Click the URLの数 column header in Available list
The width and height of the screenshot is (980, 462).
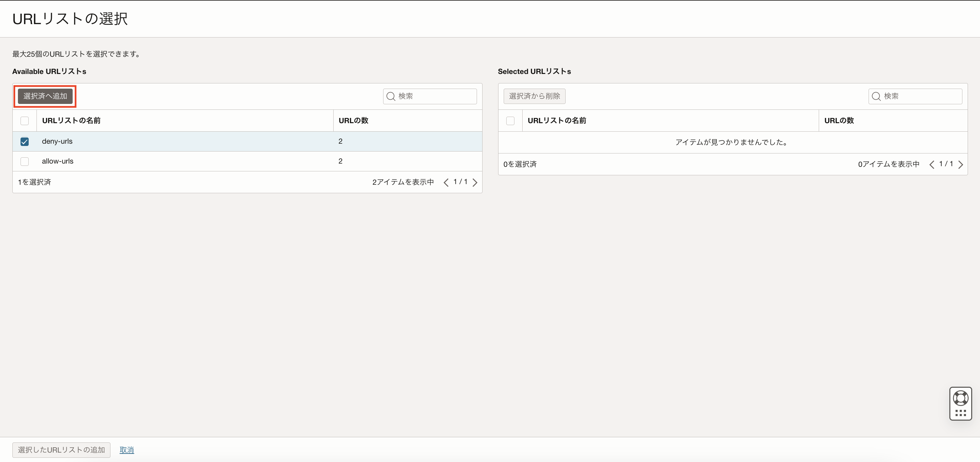(x=353, y=121)
